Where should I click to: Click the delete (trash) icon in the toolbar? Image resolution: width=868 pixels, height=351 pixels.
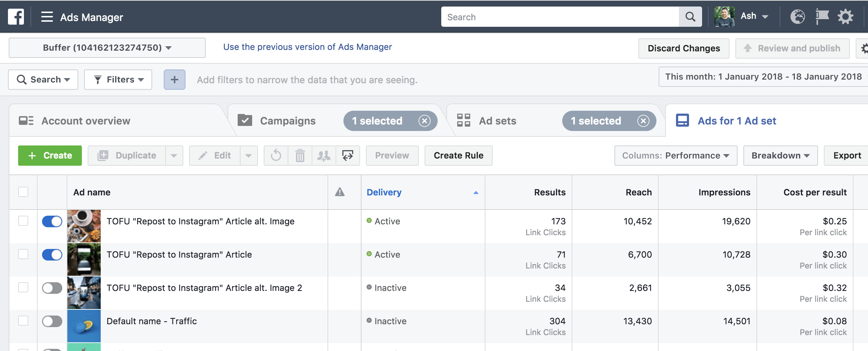click(299, 156)
